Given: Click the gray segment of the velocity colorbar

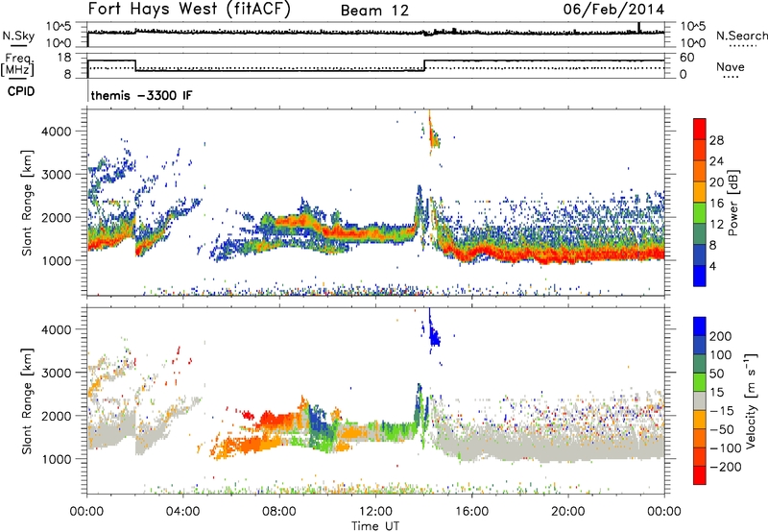Looking at the screenshot, I should [x=700, y=400].
